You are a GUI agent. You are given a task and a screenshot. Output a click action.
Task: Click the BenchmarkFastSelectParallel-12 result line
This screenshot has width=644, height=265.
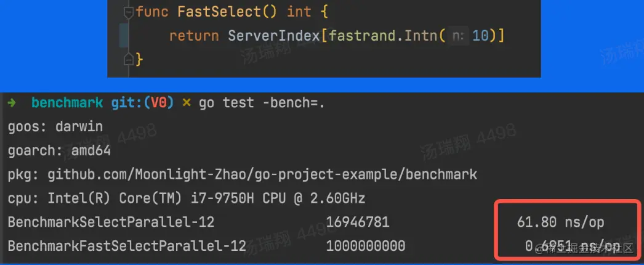(x=127, y=247)
